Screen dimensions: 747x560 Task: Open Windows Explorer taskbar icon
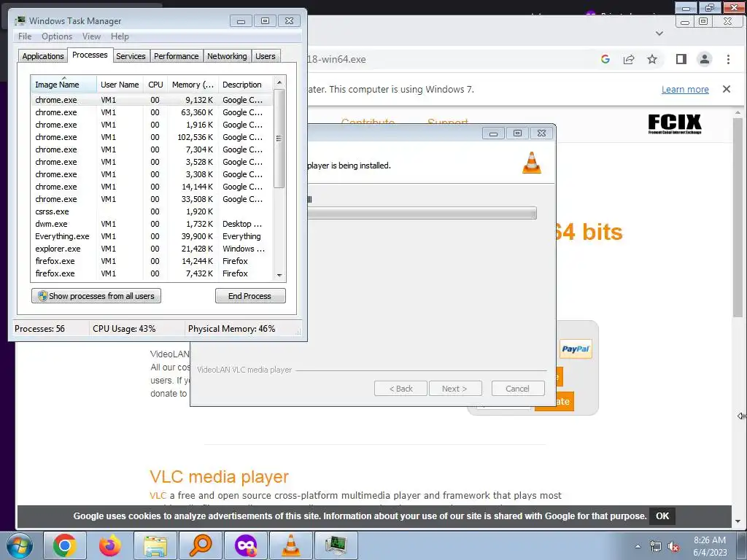pyautogui.click(x=155, y=545)
